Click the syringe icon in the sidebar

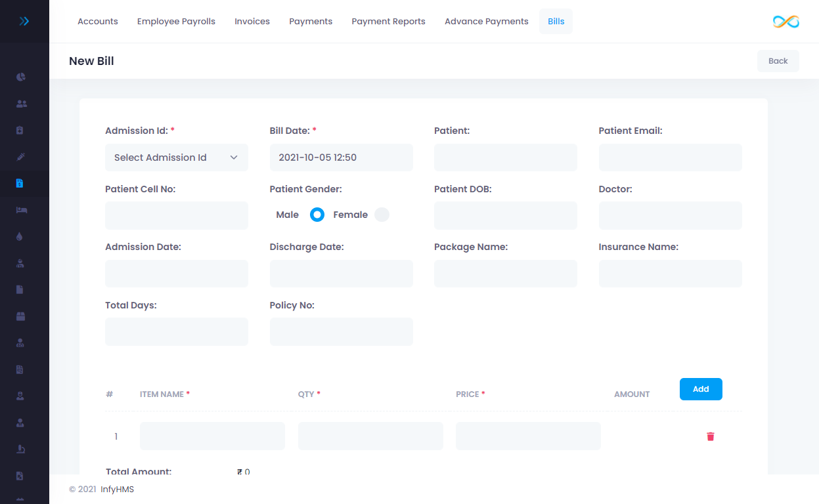pyautogui.click(x=21, y=157)
